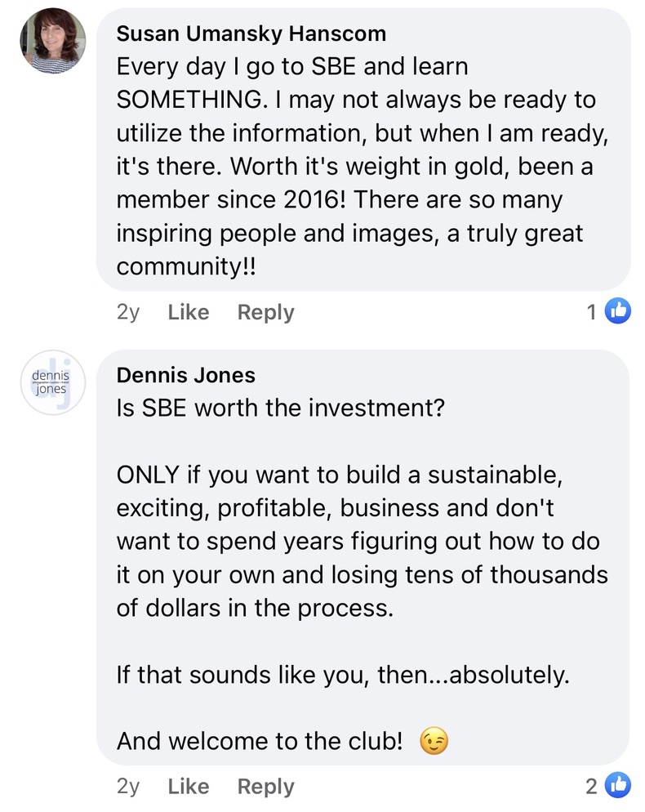Show the 2 reactions count on Dennis's comment

(x=592, y=786)
